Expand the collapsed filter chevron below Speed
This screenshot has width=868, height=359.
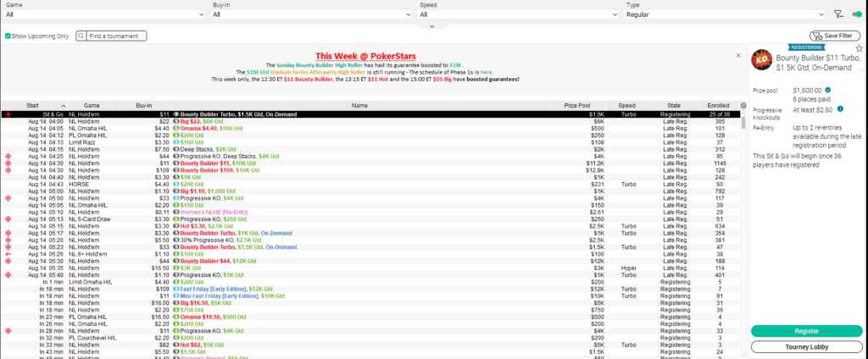[x=433, y=26]
